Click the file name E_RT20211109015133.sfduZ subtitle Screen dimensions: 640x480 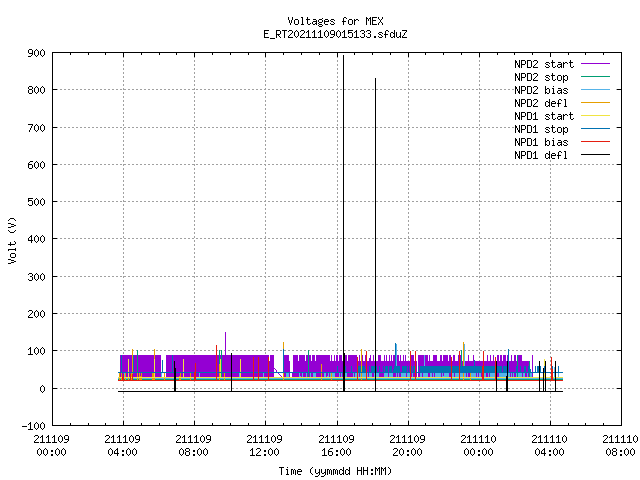tap(335, 34)
